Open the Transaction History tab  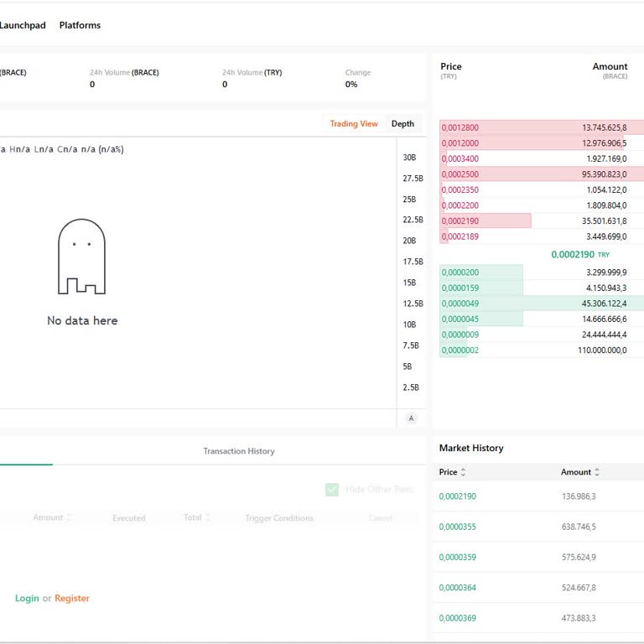pos(238,451)
